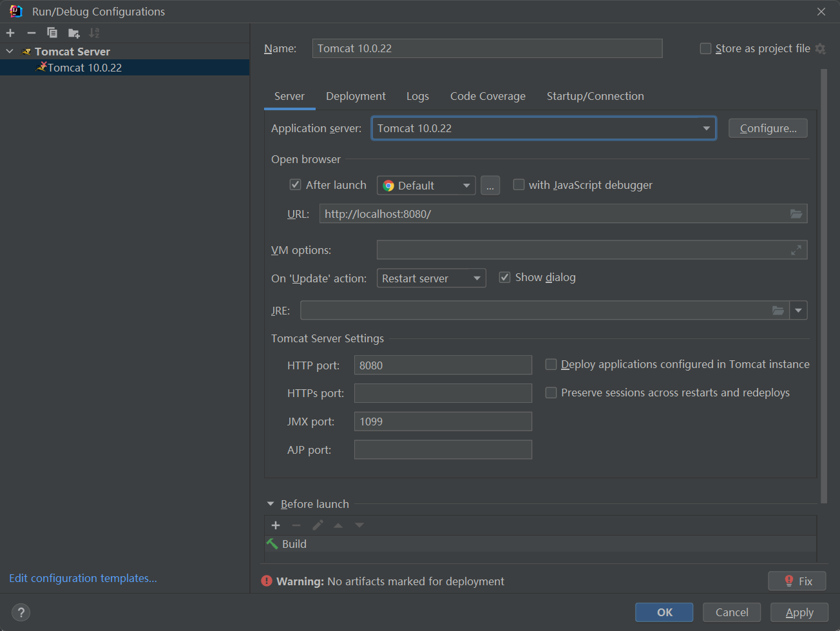Enable Store as project file
The width and height of the screenshot is (840, 631).
[x=705, y=48]
